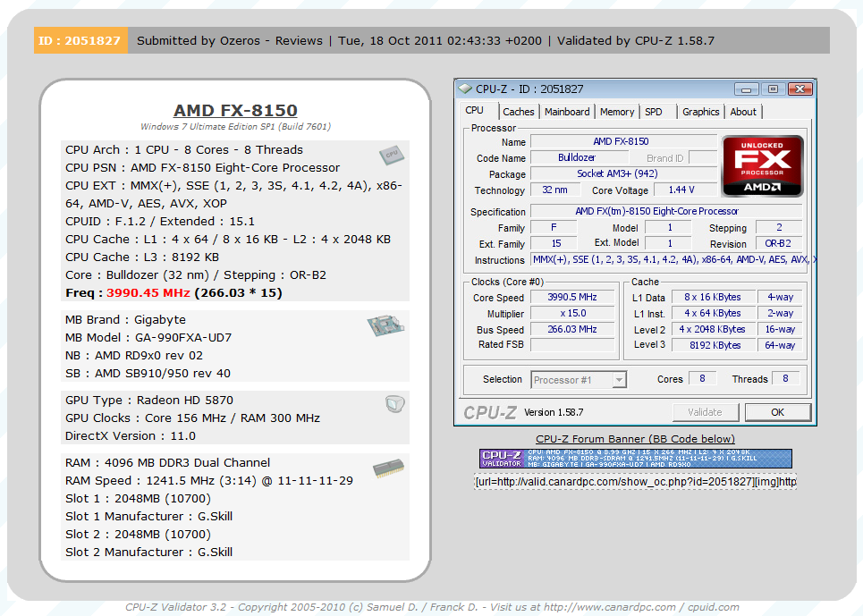The height and width of the screenshot is (616, 863).
Task: Click the AMD FX-8150 title link
Action: tap(235, 111)
